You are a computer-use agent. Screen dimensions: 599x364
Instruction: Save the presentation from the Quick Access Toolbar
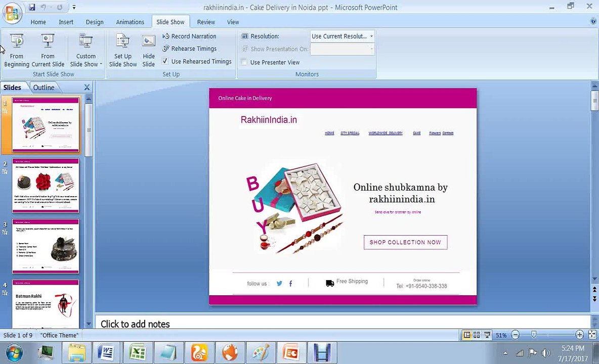tap(32, 7)
